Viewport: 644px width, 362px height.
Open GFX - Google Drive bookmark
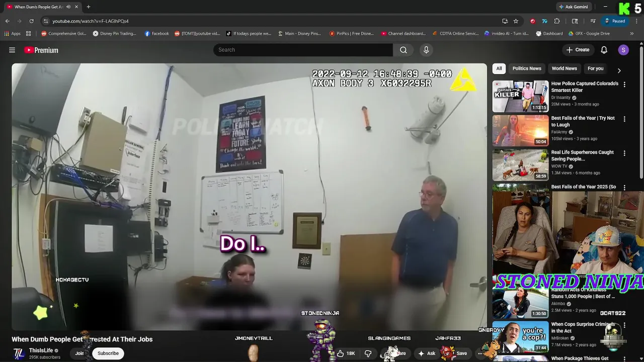(x=589, y=34)
